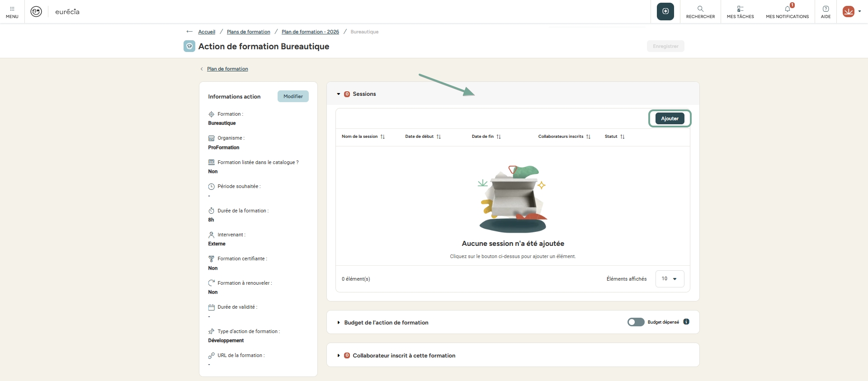The height and width of the screenshot is (381, 868).
Task: Expand Collaborateur inscrit à cette formation
Action: click(x=339, y=356)
